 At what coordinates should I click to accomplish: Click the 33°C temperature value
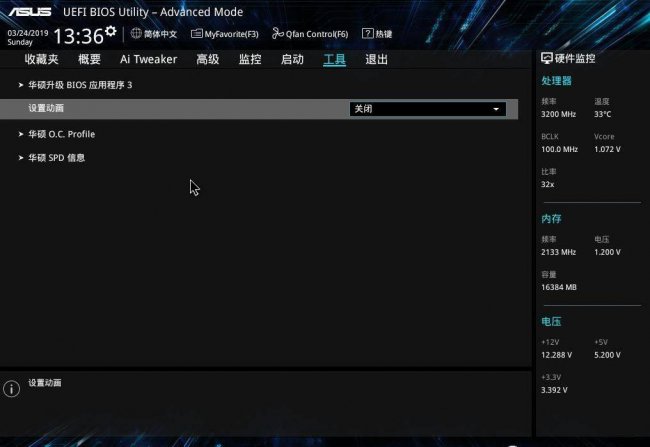[x=602, y=114]
